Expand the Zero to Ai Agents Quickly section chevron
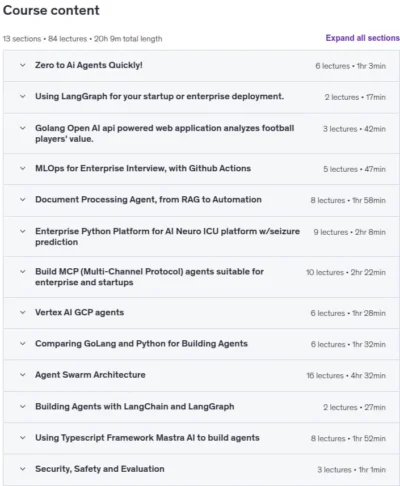Viewport: 400px width, 486px height. point(23,65)
